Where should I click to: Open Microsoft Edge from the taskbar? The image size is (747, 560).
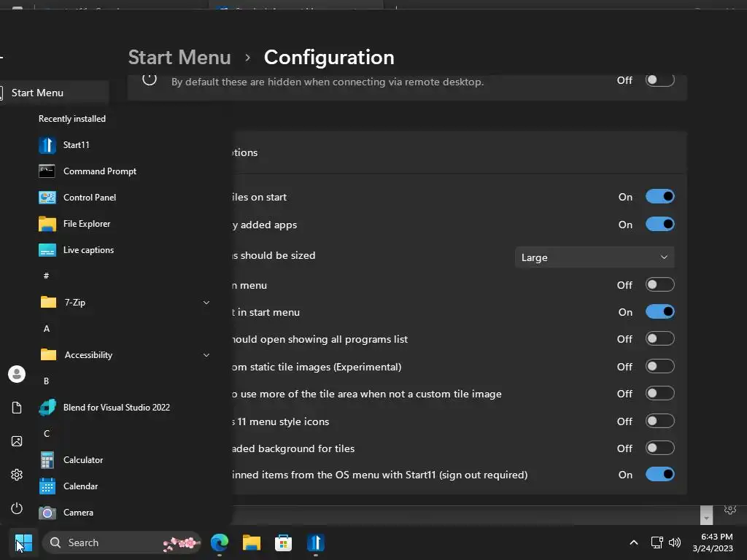[x=220, y=542]
